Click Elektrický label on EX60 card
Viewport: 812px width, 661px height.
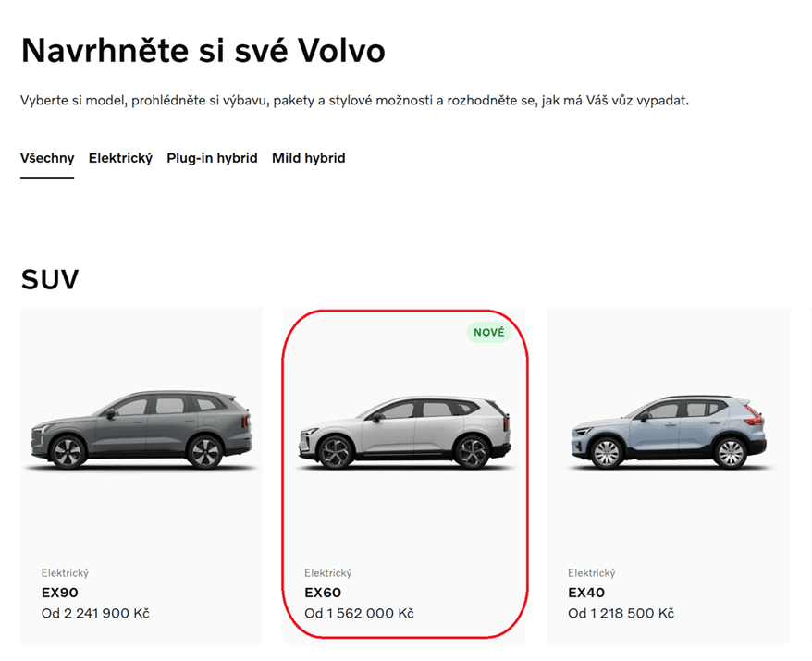pyautogui.click(x=327, y=573)
